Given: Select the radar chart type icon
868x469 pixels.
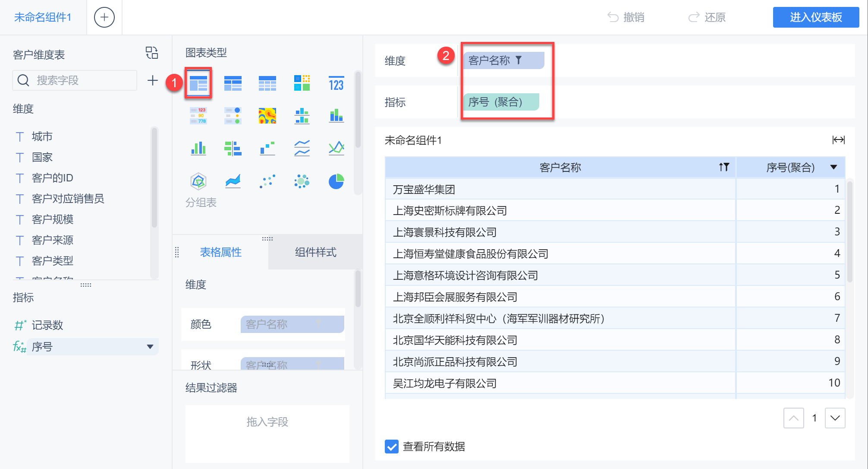Looking at the screenshot, I should point(198,181).
